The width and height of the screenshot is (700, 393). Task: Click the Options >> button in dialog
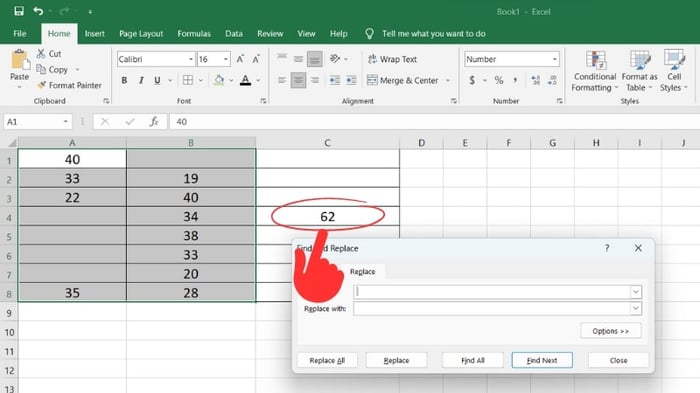[x=611, y=331]
